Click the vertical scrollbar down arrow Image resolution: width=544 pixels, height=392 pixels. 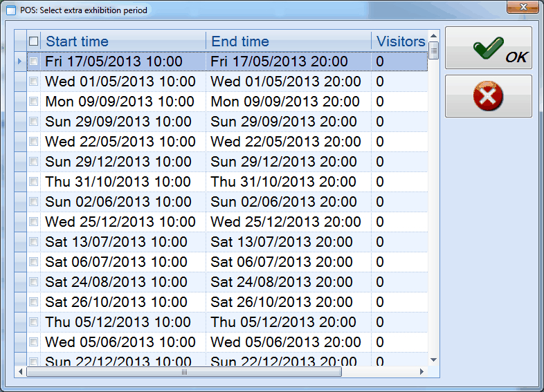(433, 360)
